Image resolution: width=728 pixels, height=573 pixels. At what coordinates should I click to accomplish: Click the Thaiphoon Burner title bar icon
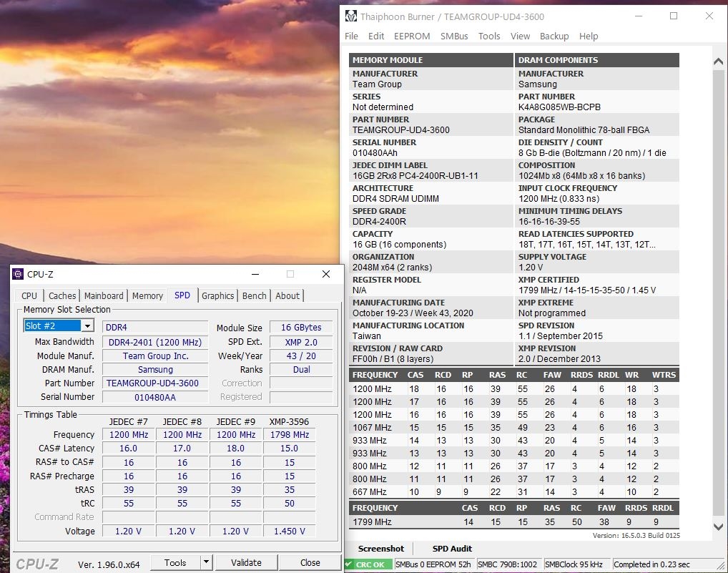pos(350,16)
